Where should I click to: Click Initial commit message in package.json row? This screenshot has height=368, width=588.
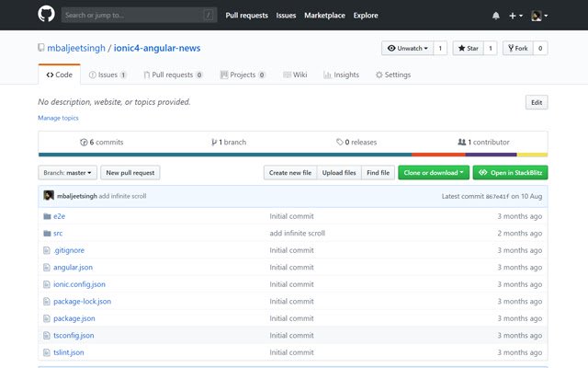click(x=291, y=318)
